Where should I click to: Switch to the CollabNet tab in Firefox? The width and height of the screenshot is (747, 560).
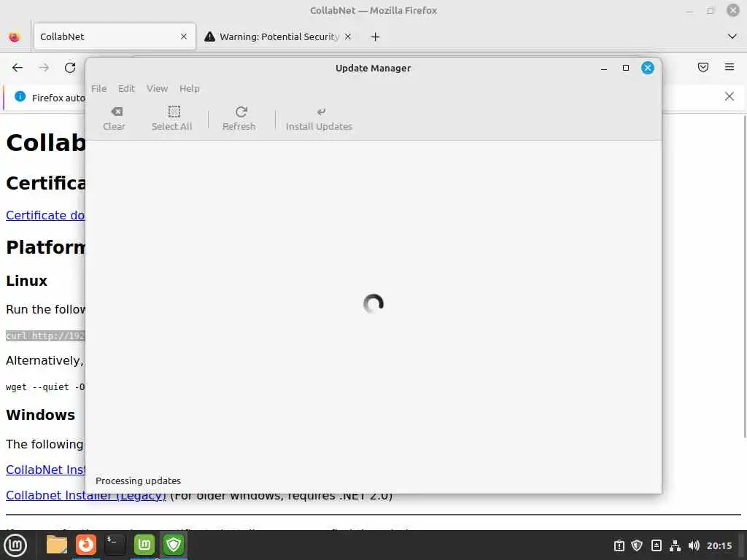pos(115,36)
